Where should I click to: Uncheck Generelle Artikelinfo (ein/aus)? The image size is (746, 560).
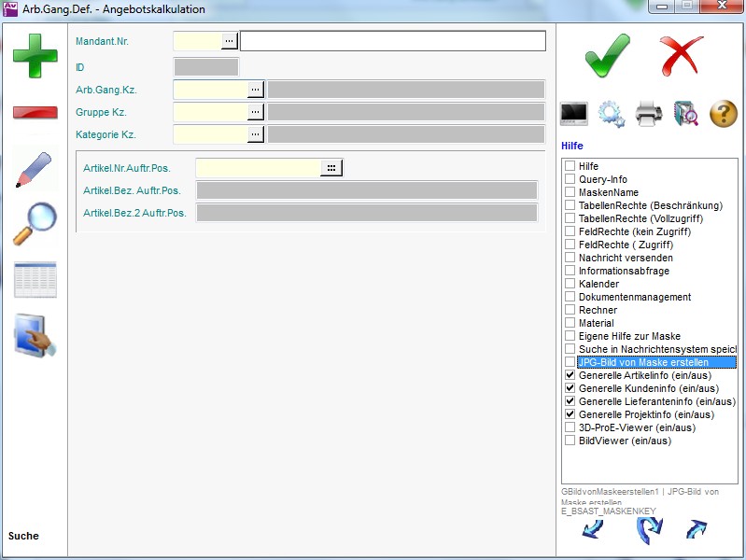pyautogui.click(x=570, y=375)
